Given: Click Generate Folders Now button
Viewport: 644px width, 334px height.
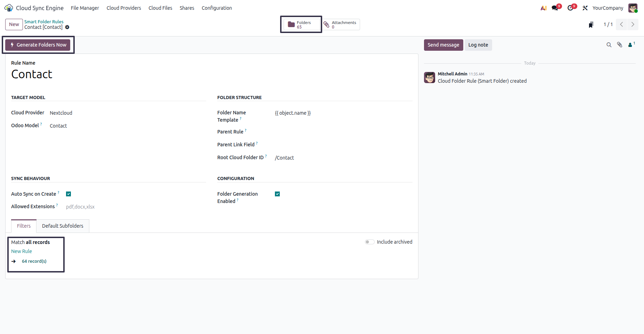Looking at the screenshot, I should click(x=38, y=45).
